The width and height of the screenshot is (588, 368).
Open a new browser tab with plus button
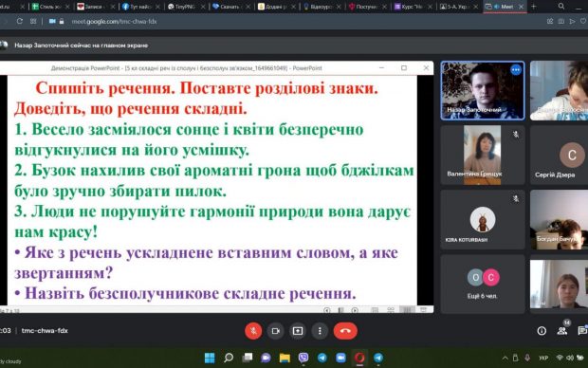534,7
